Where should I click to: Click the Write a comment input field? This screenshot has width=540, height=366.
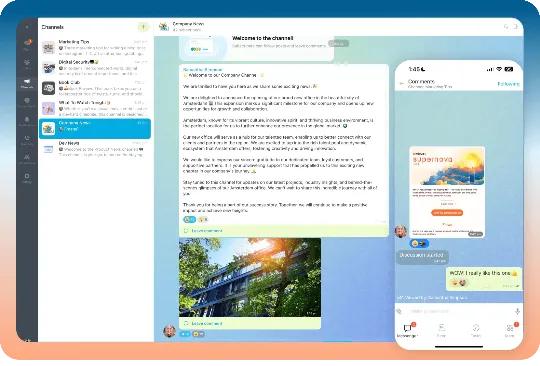coord(459,311)
